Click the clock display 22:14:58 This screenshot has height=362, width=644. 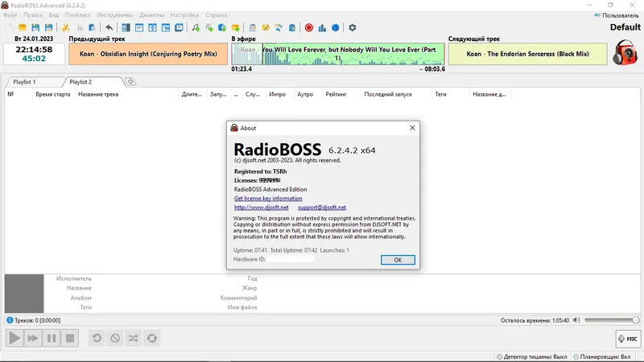coord(34,49)
